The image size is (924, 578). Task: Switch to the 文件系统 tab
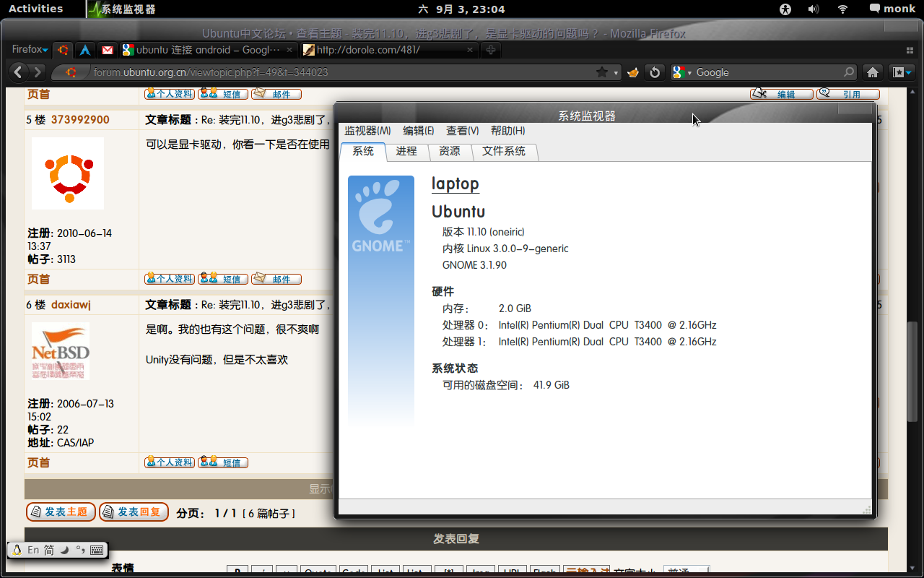[x=504, y=152]
